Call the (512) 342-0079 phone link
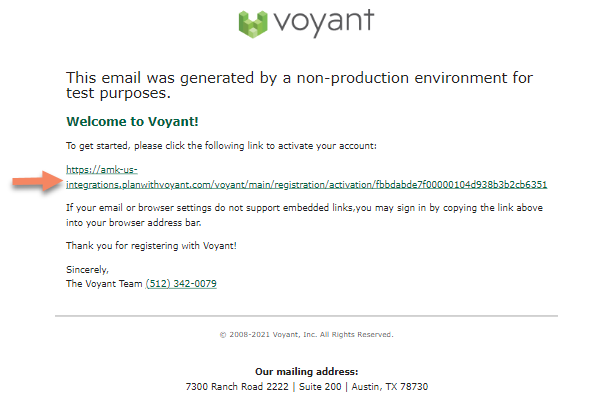Image resolution: width=594 pixels, height=417 pixels. [181, 284]
